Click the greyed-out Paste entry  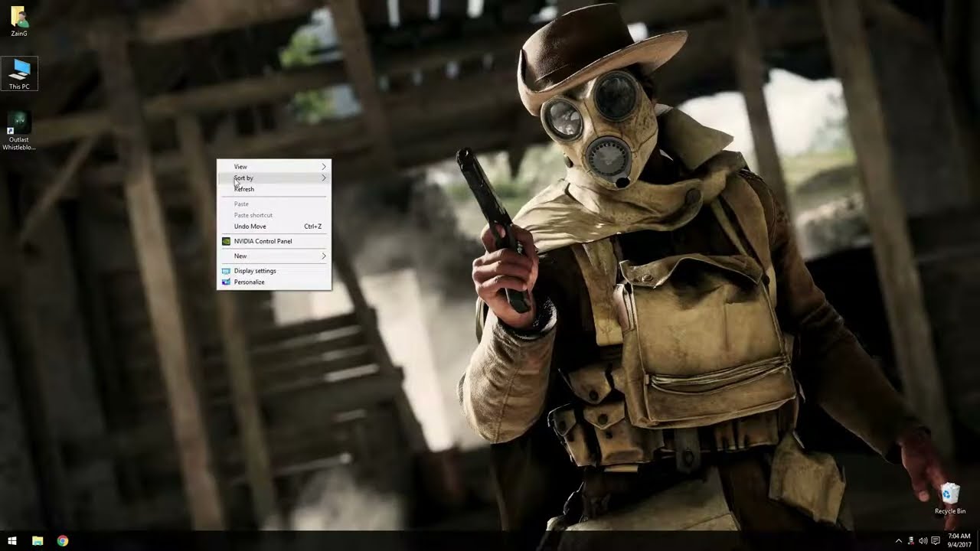click(274, 204)
